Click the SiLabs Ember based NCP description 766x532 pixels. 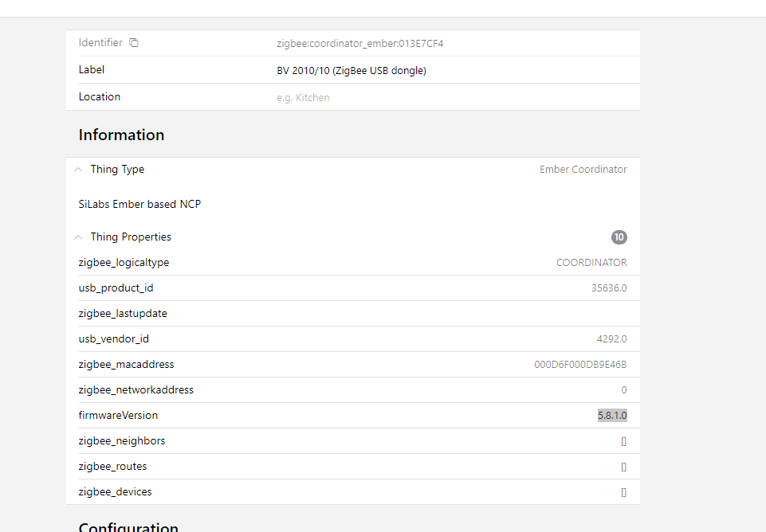tap(139, 205)
